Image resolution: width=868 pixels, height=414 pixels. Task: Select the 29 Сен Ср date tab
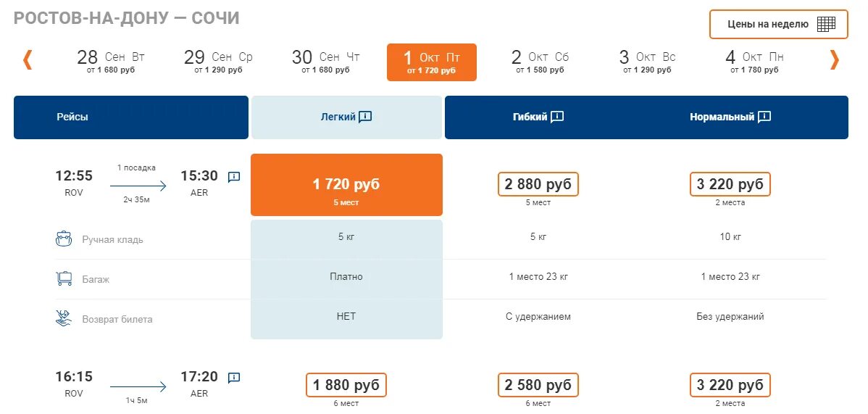click(218, 61)
